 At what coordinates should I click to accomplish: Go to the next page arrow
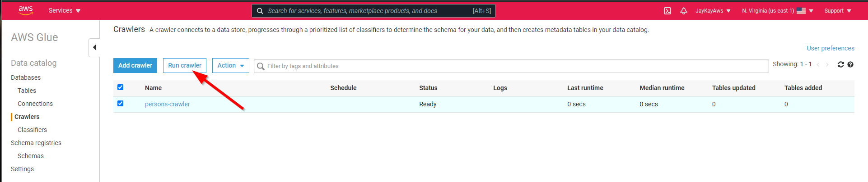coord(827,64)
